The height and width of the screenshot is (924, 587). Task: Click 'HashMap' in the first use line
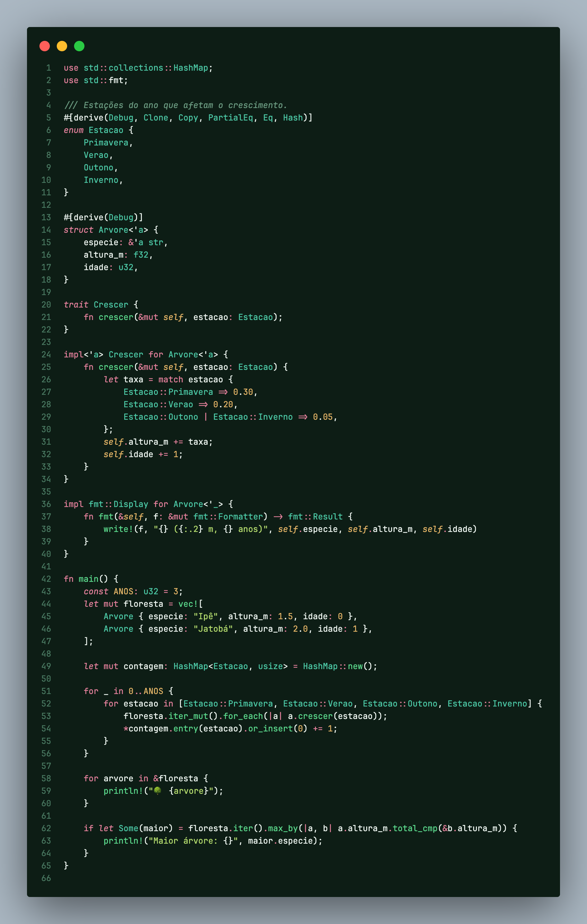click(x=191, y=68)
